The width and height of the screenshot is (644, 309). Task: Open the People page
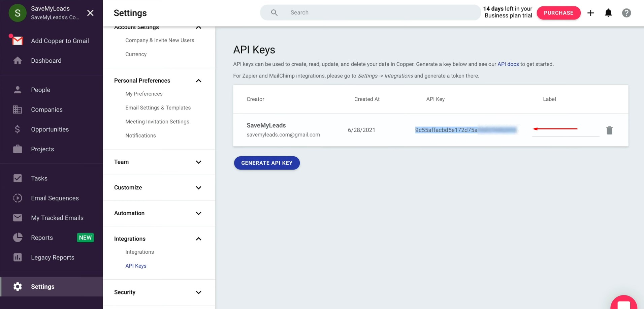click(40, 90)
